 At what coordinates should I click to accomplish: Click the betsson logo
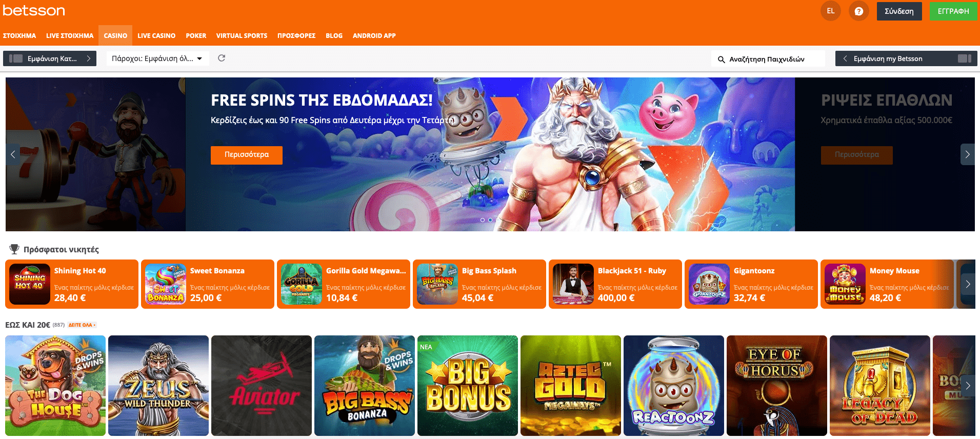(x=34, y=10)
